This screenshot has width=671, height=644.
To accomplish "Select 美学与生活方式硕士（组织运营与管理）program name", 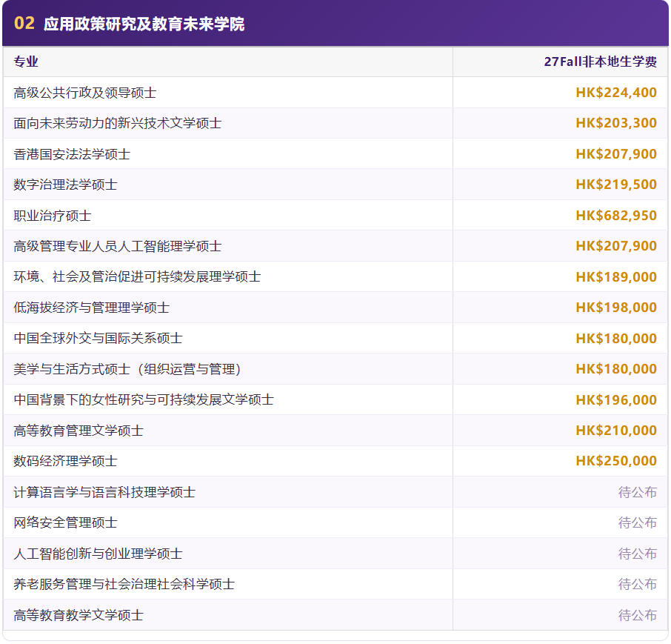I will tap(127, 369).
